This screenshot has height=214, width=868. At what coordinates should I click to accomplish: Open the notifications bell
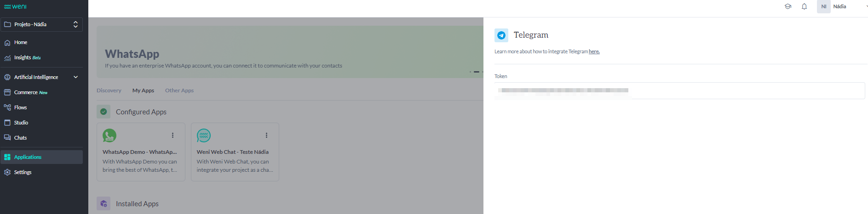tap(804, 6)
